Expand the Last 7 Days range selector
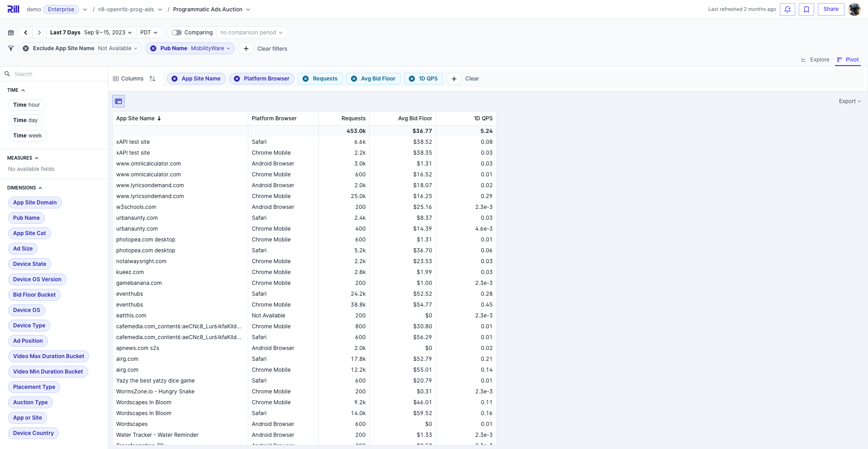Image resolution: width=868 pixels, height=449 pixels. (90, 33)
